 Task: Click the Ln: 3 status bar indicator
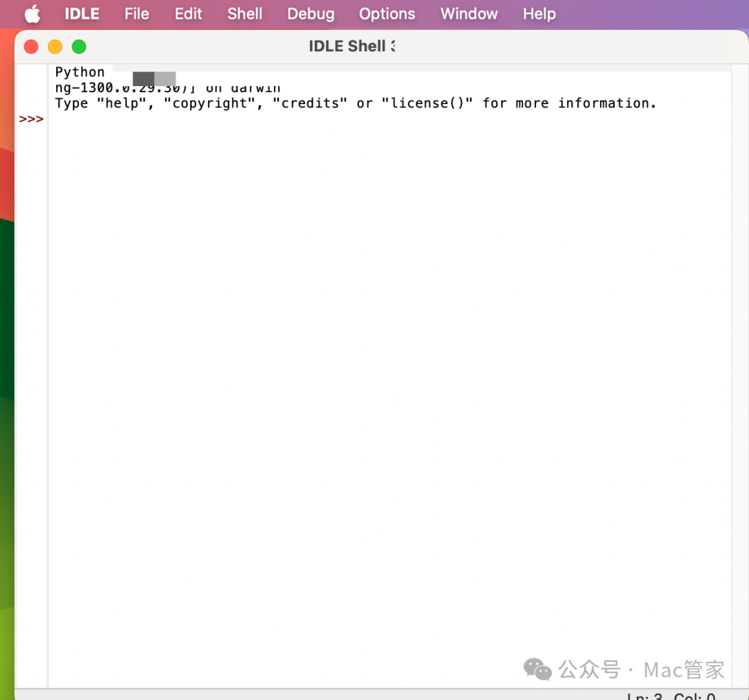(x=644, y=696)
